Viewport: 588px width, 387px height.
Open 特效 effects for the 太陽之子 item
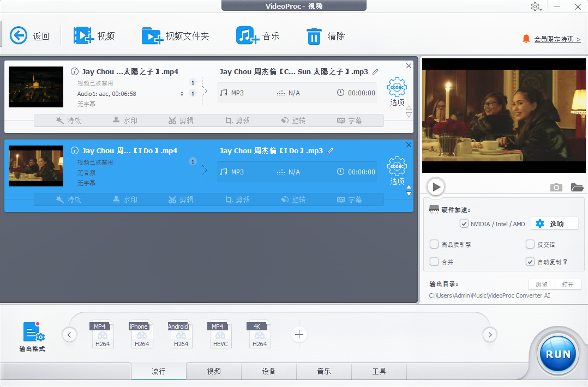pos(69,120)
